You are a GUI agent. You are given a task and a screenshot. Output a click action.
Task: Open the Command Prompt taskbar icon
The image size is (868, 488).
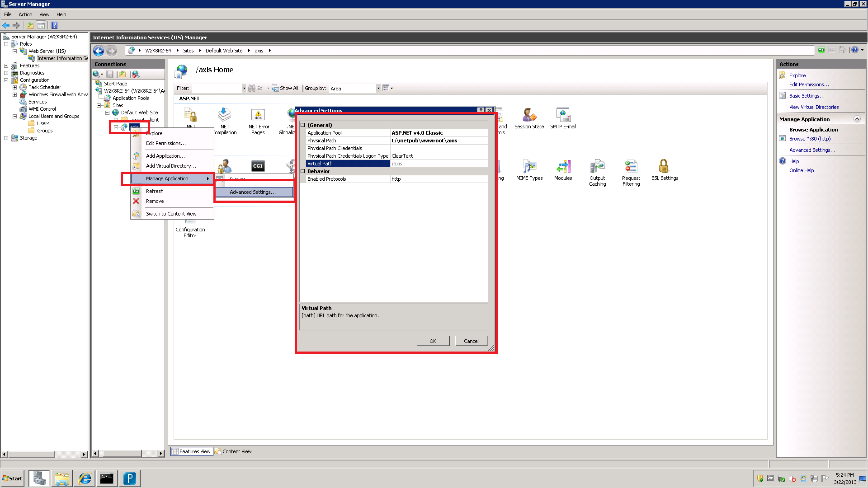click(x=107, y=479)
